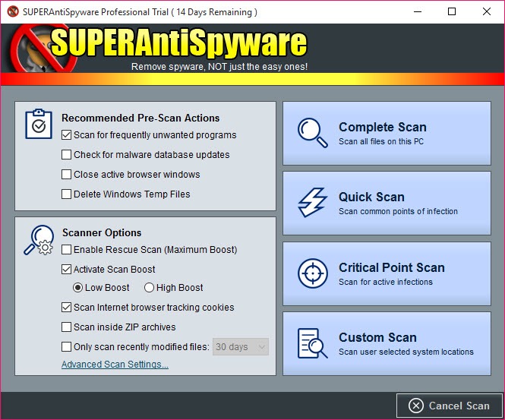The width and height of the screenshot is (505, 420).
Task: Open the 30 days dropdown
Action: 241,347
